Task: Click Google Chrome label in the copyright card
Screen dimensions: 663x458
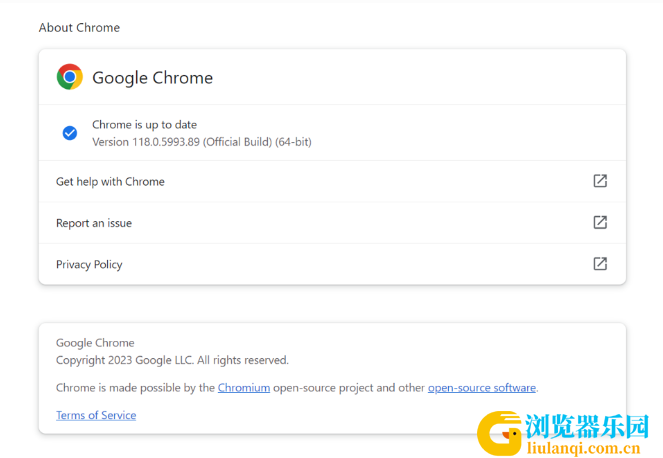Action: pos(95,343)
